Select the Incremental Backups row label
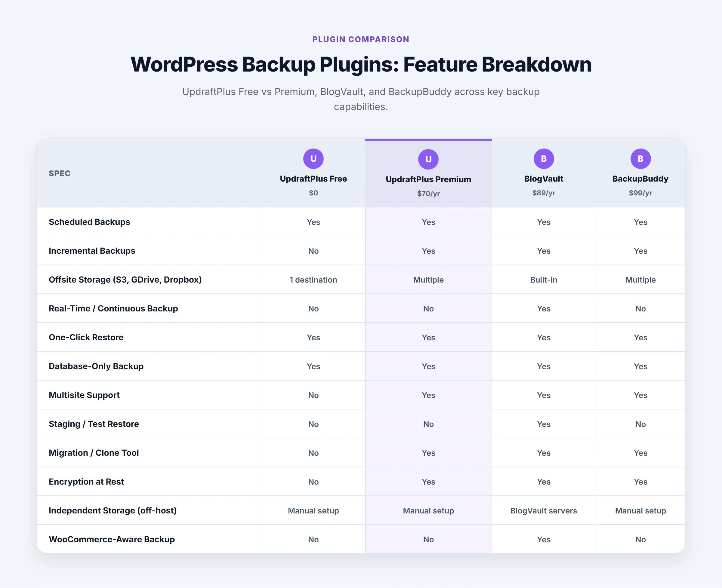This screenshot has width=722, height=588. (92, 251)
